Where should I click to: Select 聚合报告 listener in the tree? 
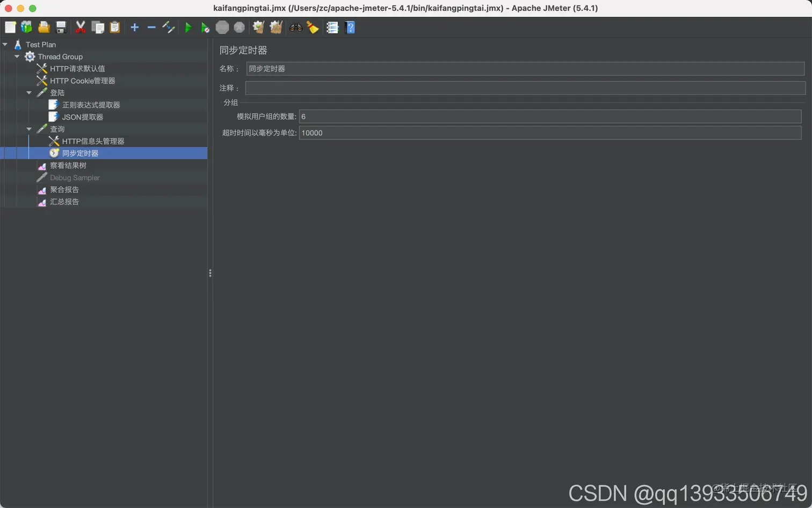(x=64, y=190)
